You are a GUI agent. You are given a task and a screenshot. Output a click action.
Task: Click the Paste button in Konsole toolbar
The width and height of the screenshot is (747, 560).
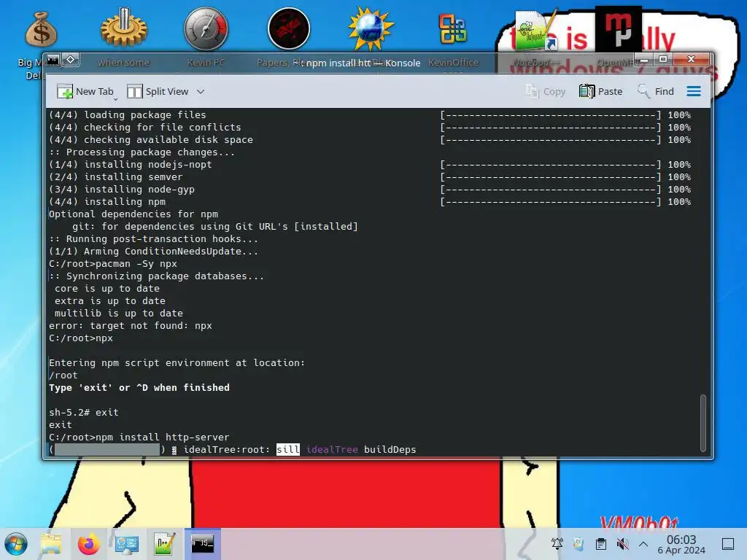click(601, 91)
